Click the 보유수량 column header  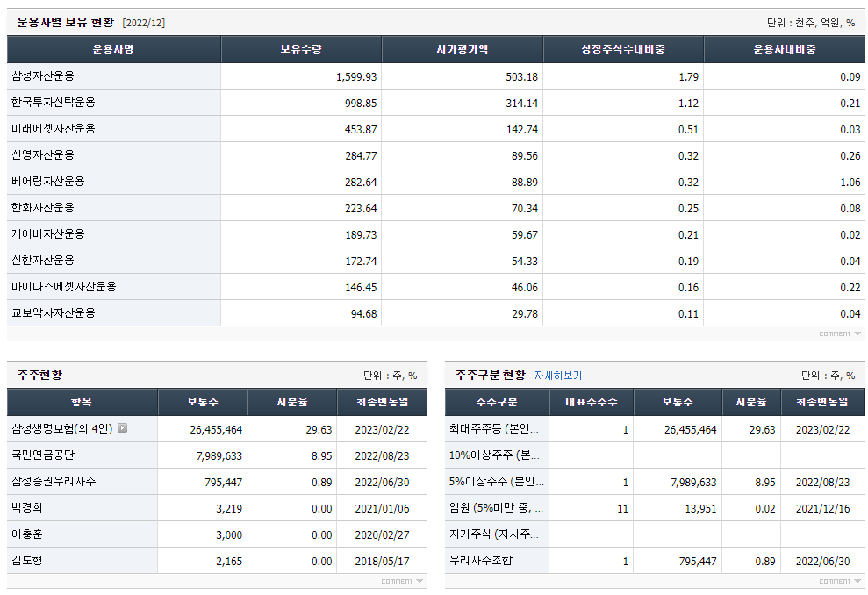301,49
